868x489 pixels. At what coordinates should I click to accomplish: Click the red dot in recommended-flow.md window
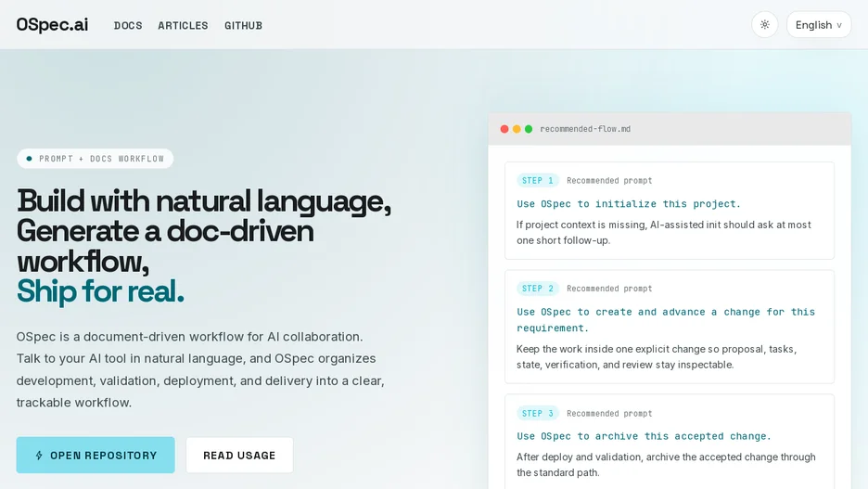click(x=504, y=129)
